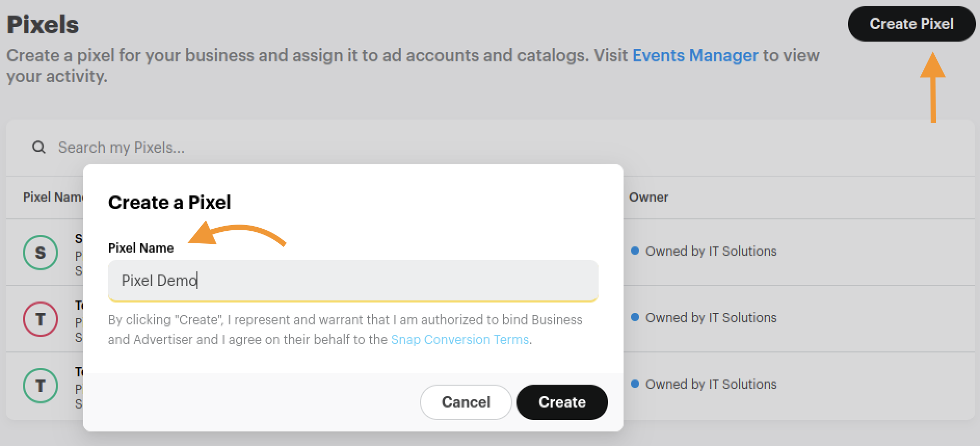Viewport: 980px width, 446px height.
Task: Select the green S pixel avatar
Action: (x=41, y=253)
